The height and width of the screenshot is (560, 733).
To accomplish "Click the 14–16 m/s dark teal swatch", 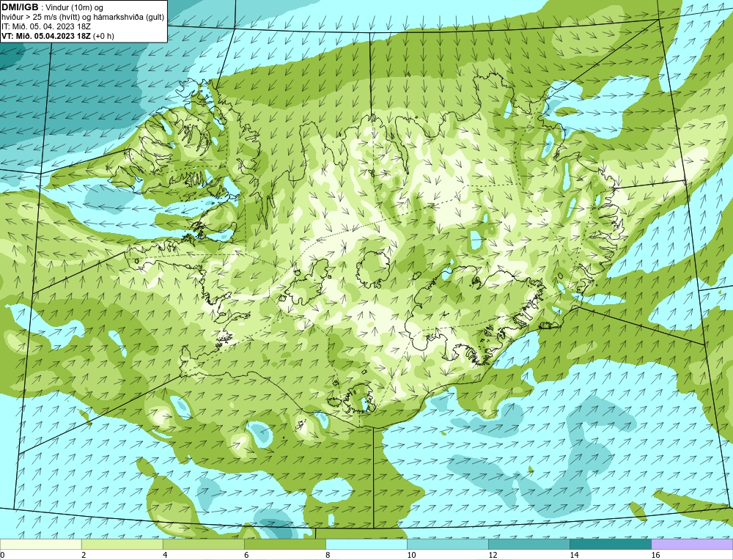I will click(x=611, y=544).
